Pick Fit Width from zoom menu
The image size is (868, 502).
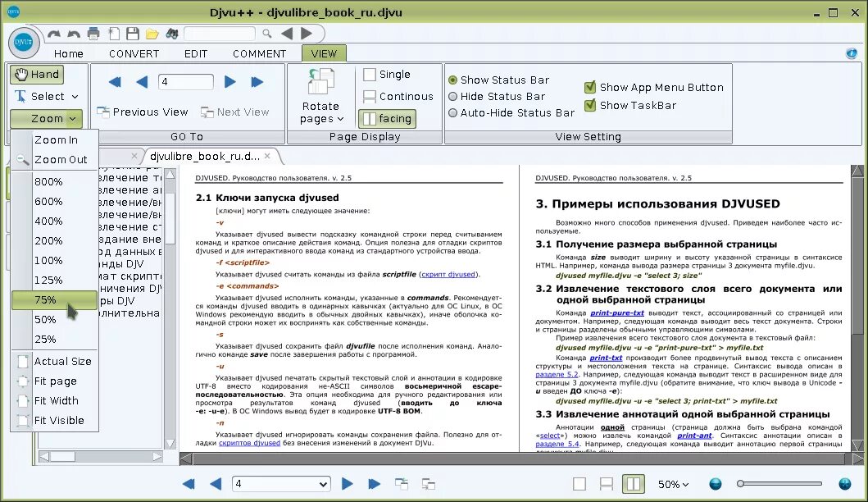(54, 400)
